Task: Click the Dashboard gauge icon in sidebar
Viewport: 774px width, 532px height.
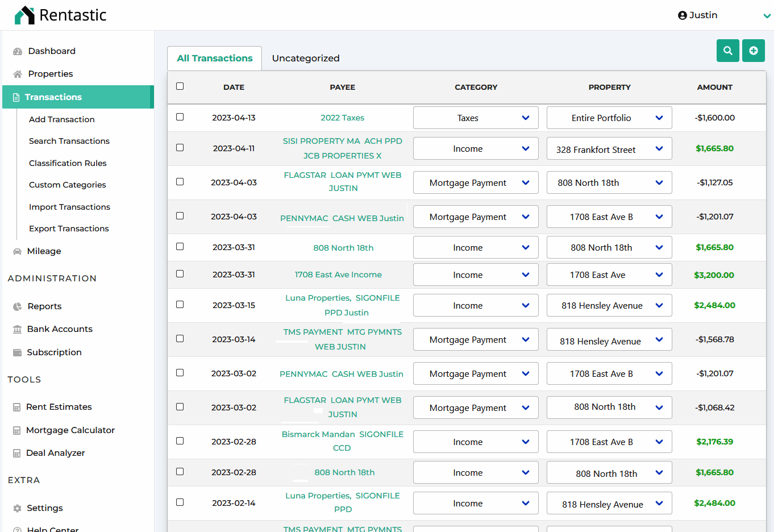Action: point(18,51)
